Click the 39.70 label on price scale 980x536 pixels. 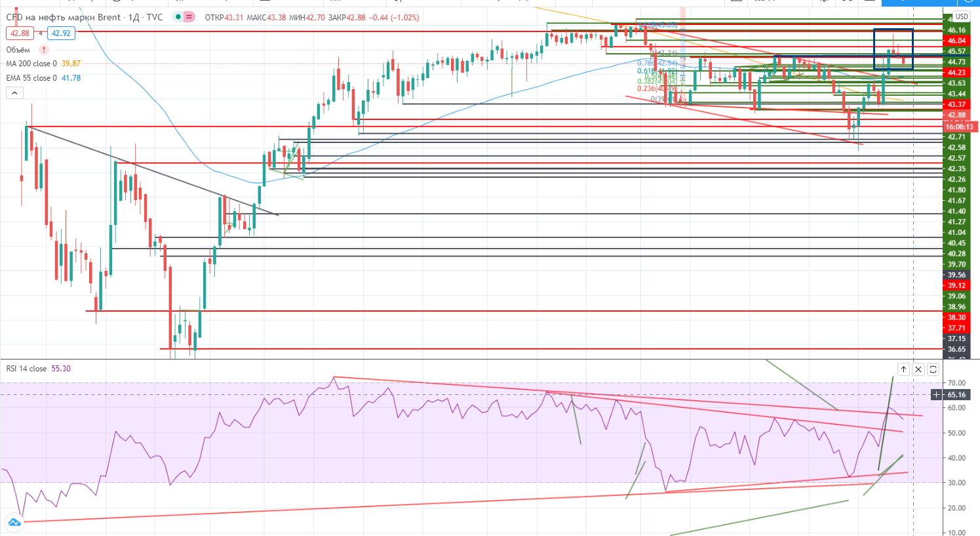tap(956, 264)
